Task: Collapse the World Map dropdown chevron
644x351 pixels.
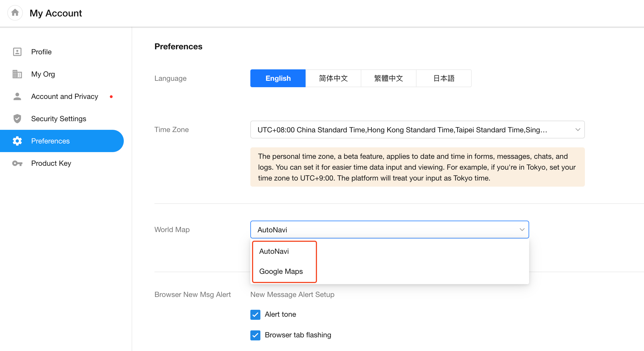Action: pos(522,230)
